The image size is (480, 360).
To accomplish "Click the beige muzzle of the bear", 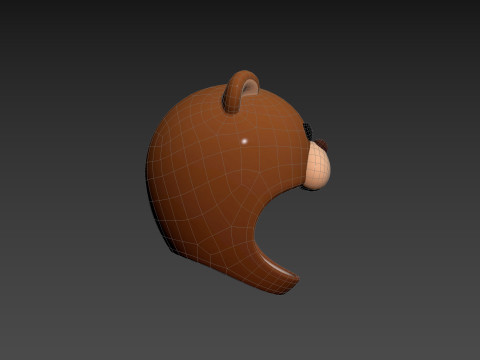I will click(x=318, y=166).
